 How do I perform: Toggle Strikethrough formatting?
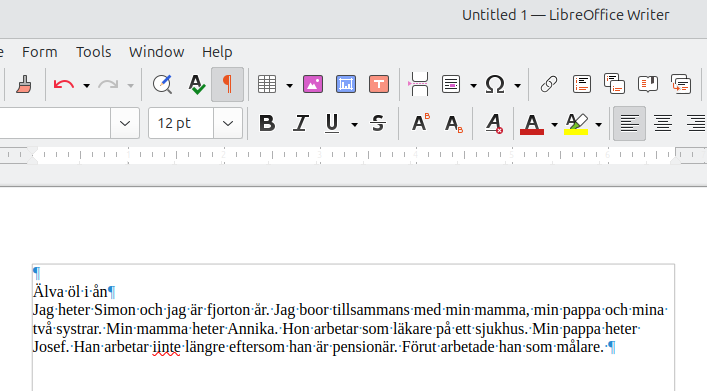378,123
